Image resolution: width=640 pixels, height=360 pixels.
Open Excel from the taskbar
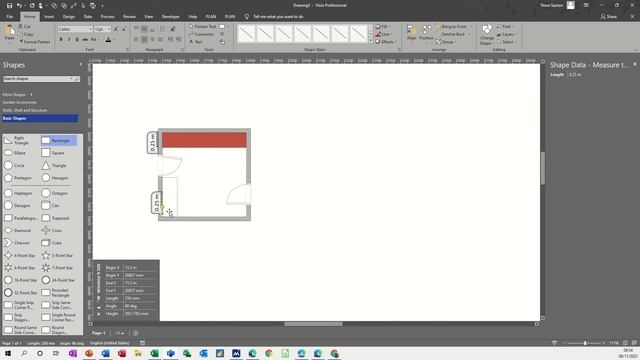(x=154, y=353)
